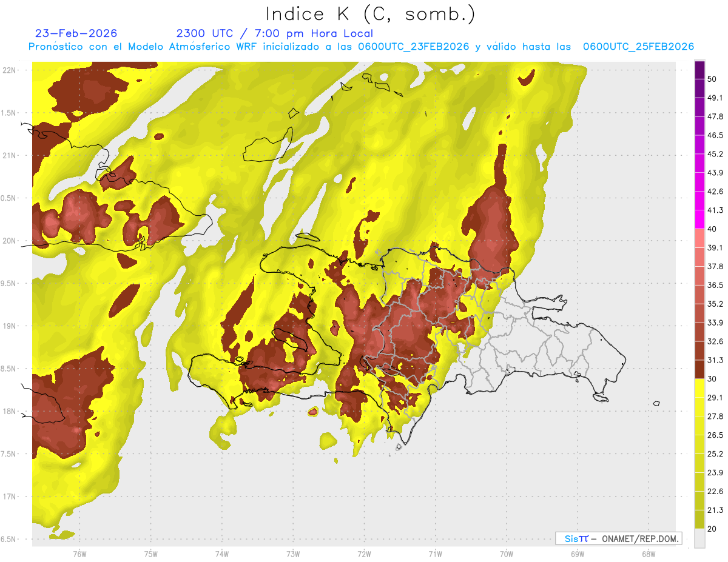This screenshot has height=562, width=728.
Task: Click '2300 UTC / 7:00 pm Hora Local'
Action: pyautogui.click(x=274, y=33)
